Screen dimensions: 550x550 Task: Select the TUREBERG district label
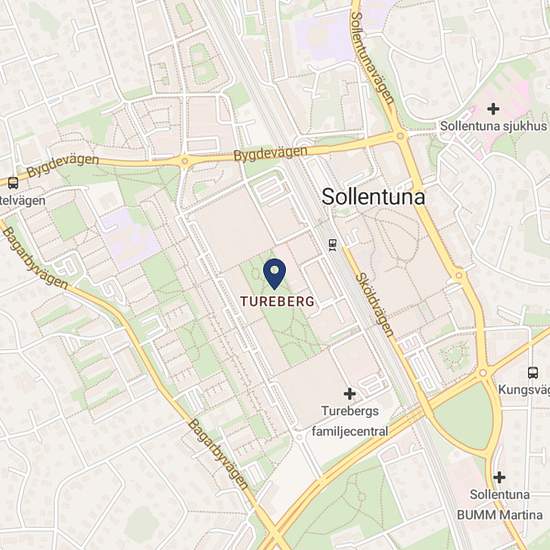click(277, 301)
